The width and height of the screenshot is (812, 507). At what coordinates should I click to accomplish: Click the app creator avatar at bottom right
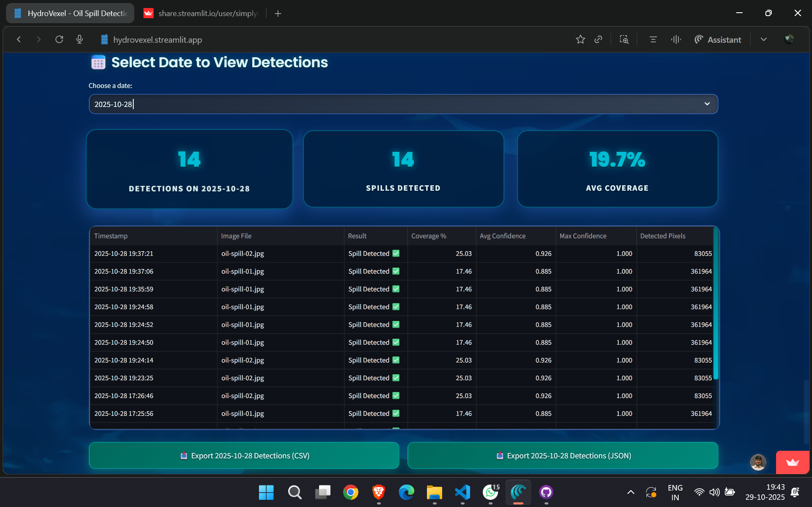(758, 462)
